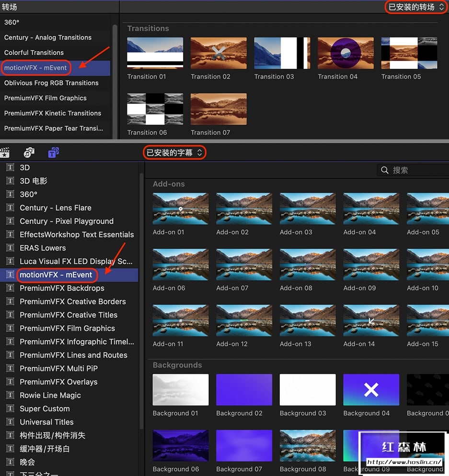Select the Transition 06 thumbnail
This screenshot has height=476, width=449.
point(155,109)
